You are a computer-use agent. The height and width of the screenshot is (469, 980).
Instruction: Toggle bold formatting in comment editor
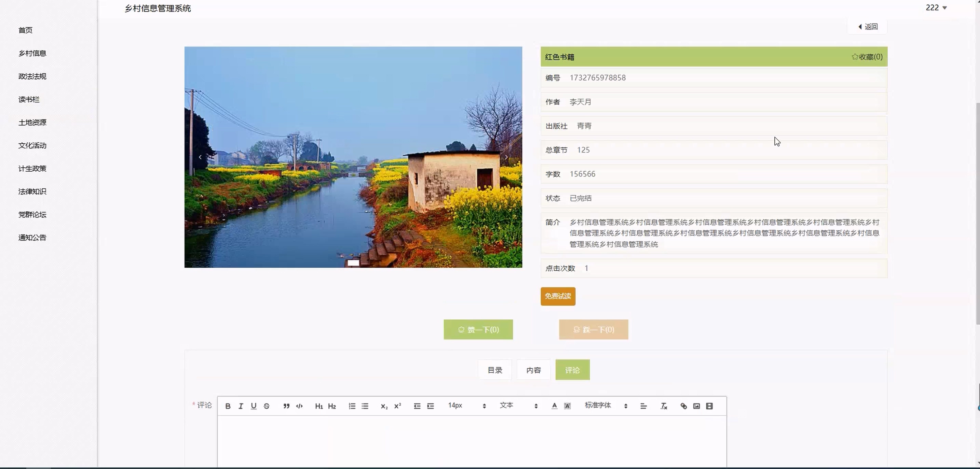[x=228, y=406]
